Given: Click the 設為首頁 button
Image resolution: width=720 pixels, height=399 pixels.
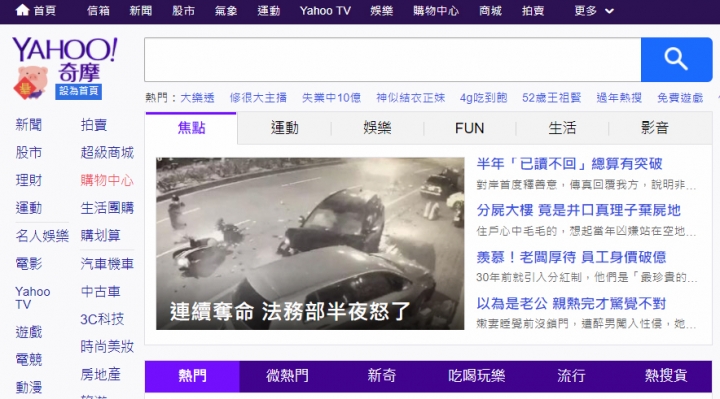Looking at the screenshot, I should tap(79, 91).
